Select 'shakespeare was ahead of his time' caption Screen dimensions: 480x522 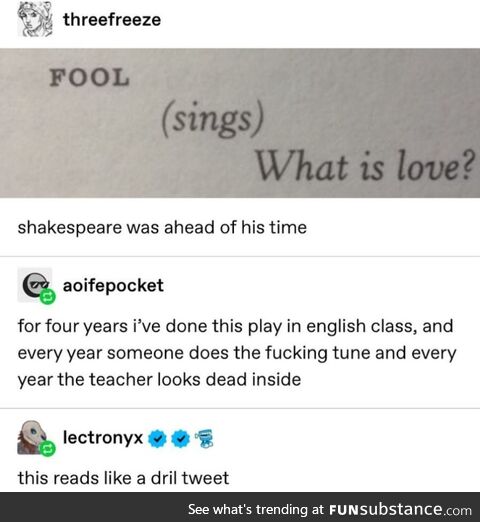pyautogui.click(x=162, y=228)
